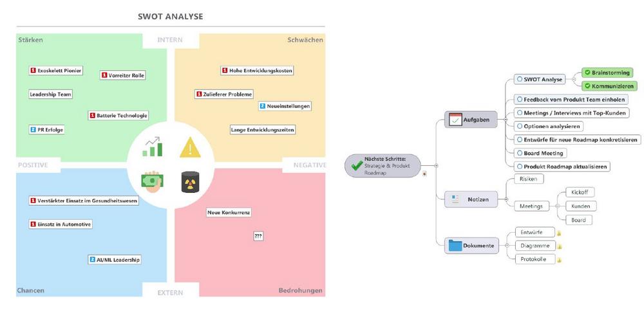Click the notes icon on Notizen node
This screenshot has height=317, width=644.
pyautogui.click(x=455, y=199)
